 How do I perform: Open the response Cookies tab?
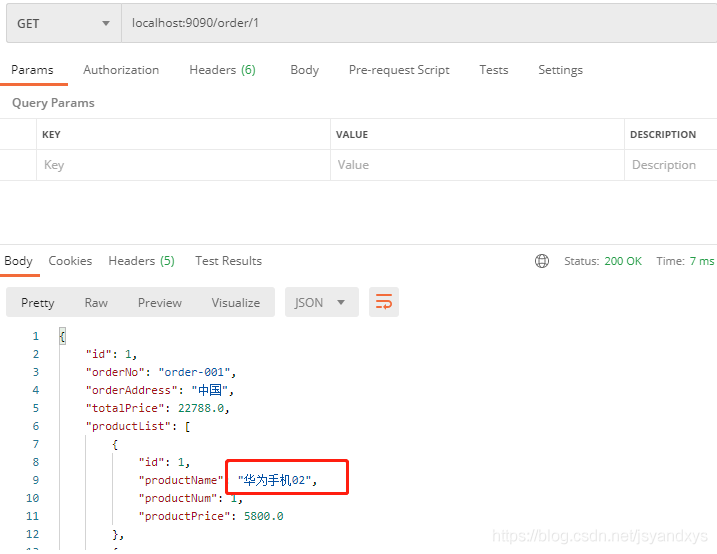point(70,261)
